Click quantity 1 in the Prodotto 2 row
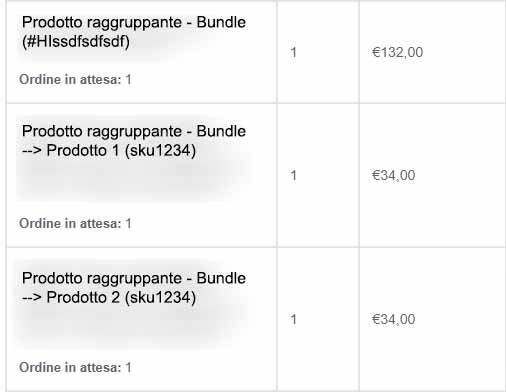Image resolution: width=506 pixels, height=392 pixels. click(293, 319)
